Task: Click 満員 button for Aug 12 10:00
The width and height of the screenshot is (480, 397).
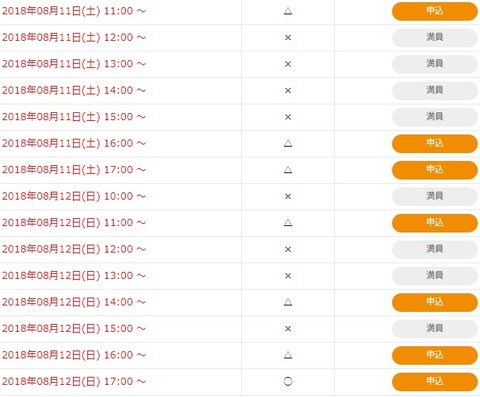Action: coord(435,196)
